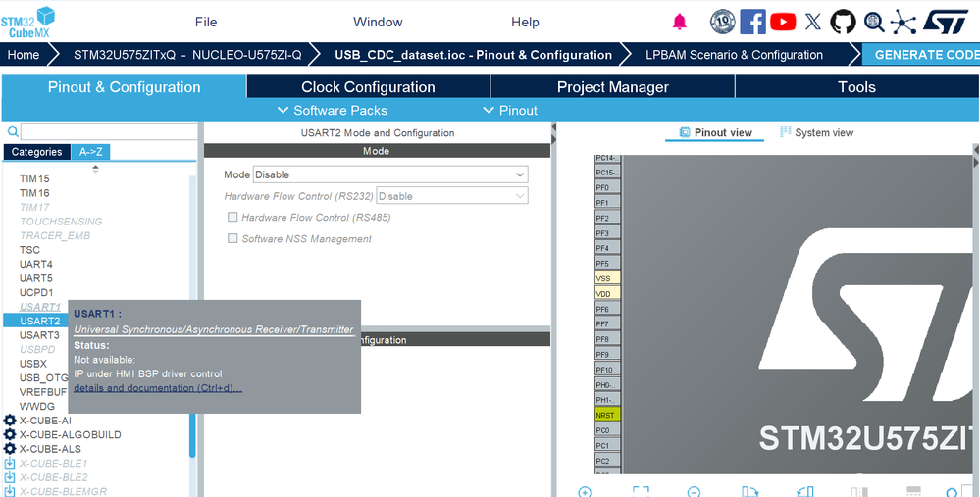Click the globe search icon in header
This screenshot has height=497, width=980.
pos(874,22)
